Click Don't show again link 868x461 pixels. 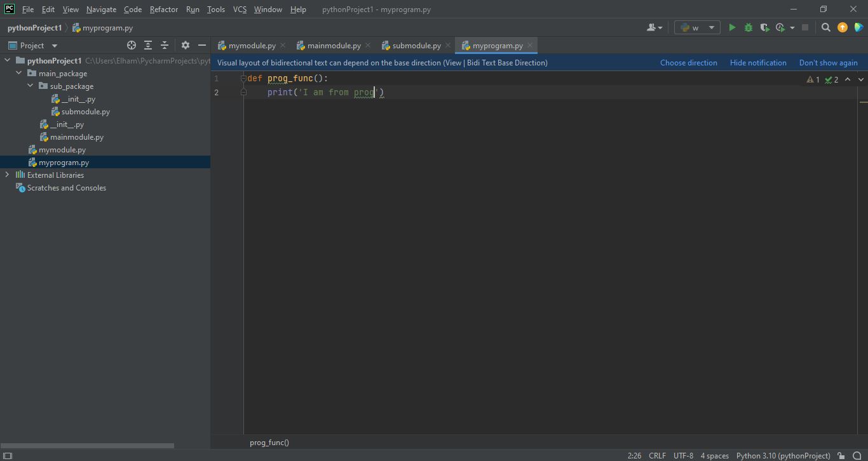click(828, 62)
